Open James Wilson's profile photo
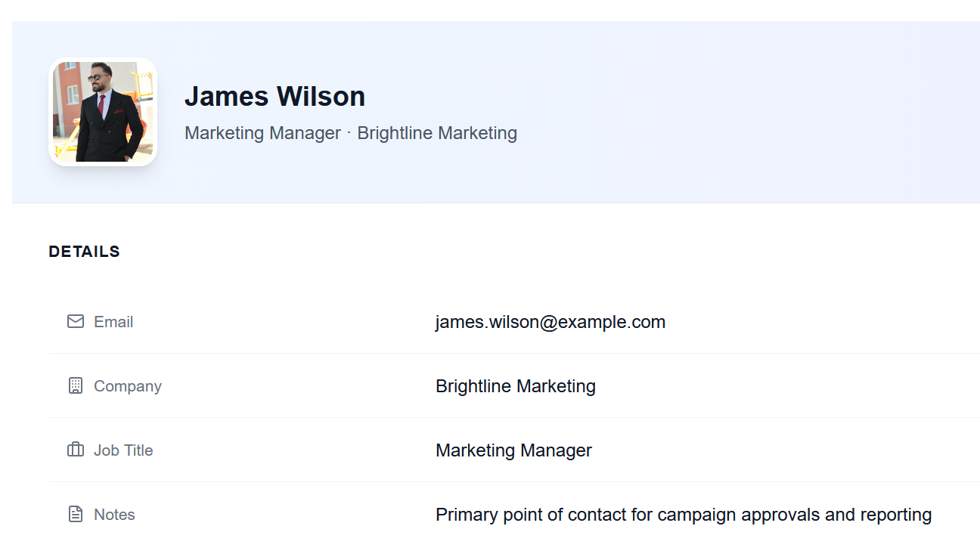Screen dimensions: 980x560 click(x=103, y=112)
